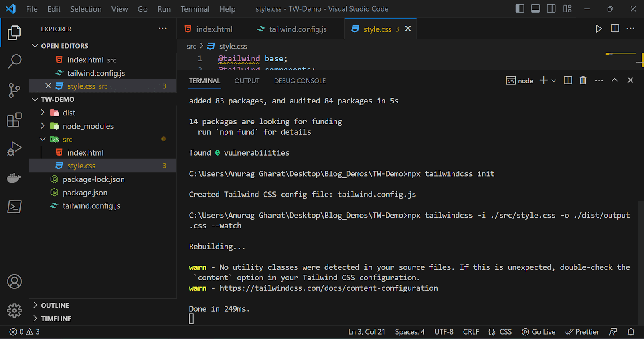Viewport: 644px width, 339px height.
Task: Open problems errors and warnings indicator
Action: click(x=25, y=332)
